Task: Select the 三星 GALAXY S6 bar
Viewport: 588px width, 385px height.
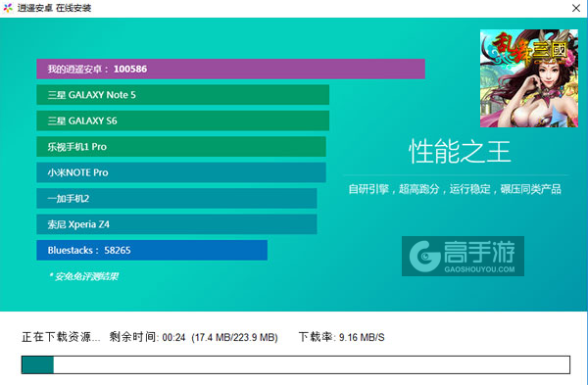Action: tap(182, 120)
